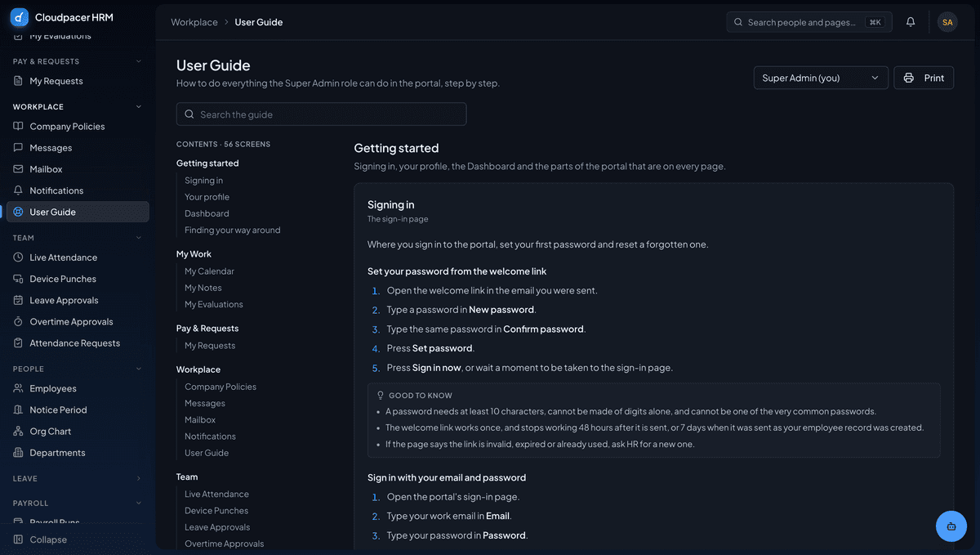Click the Attendance Requests clipboard icon
The width and height of the screenshot is (980, 555).
click(19, 343)
